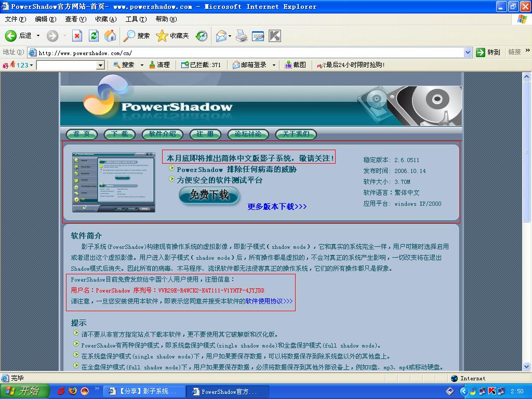The height and width of the screenshot is (399, 532).
Task: Click 搜索 button on 123 toolbar
Action: pos(124,65)
